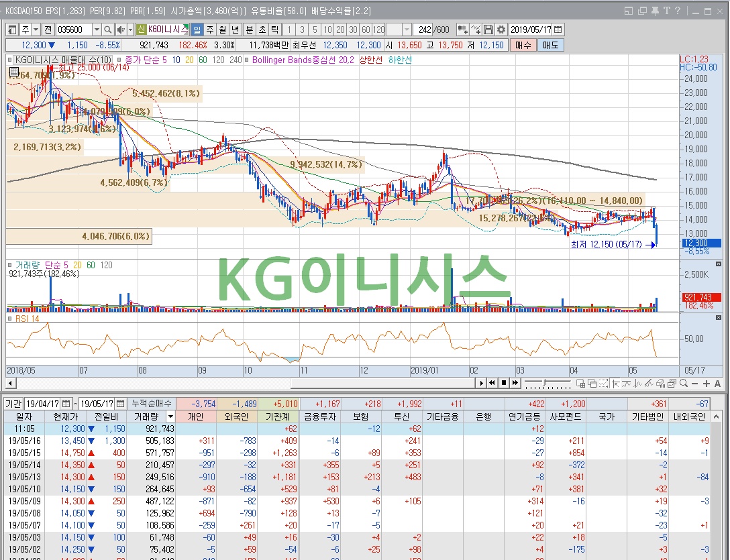The image size is (730, 560).
Task: Click the detach window icon in title bar
Action: [x=629, y=11]
